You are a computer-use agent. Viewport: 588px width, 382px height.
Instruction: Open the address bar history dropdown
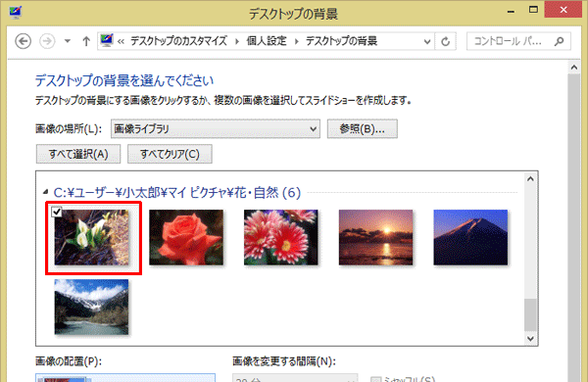pos(426,41)
